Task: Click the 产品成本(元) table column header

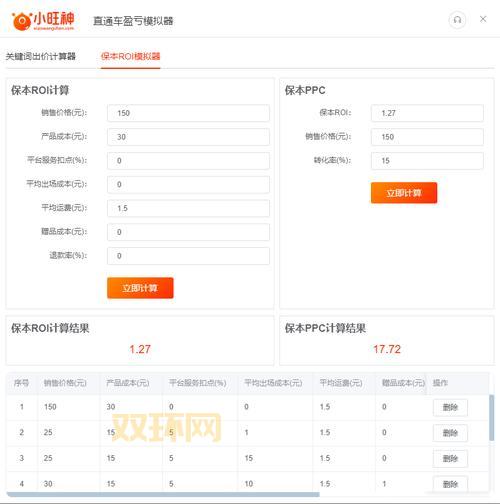Action: point(128,383)
